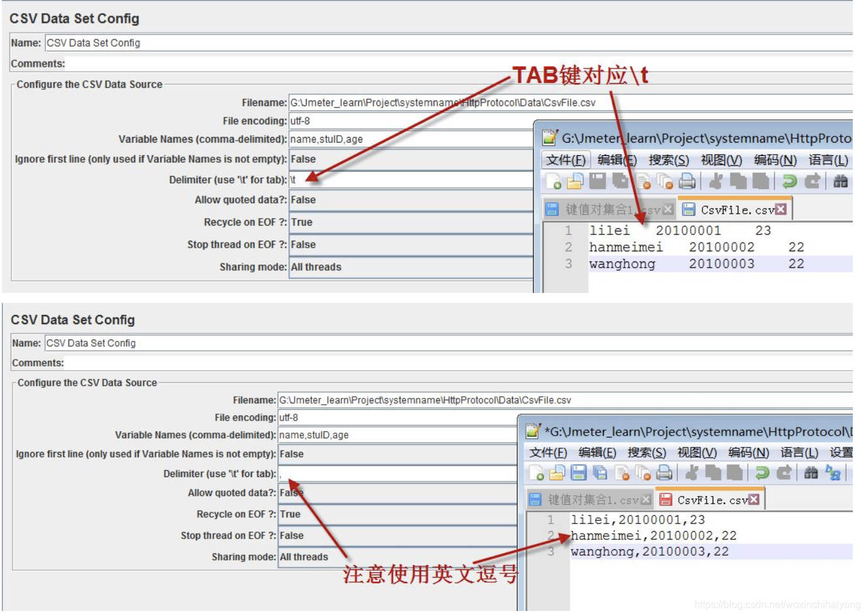Click Open file icon in lower Notepad++ toolbar
Screen dimensions: 866x616
[557, 473]
